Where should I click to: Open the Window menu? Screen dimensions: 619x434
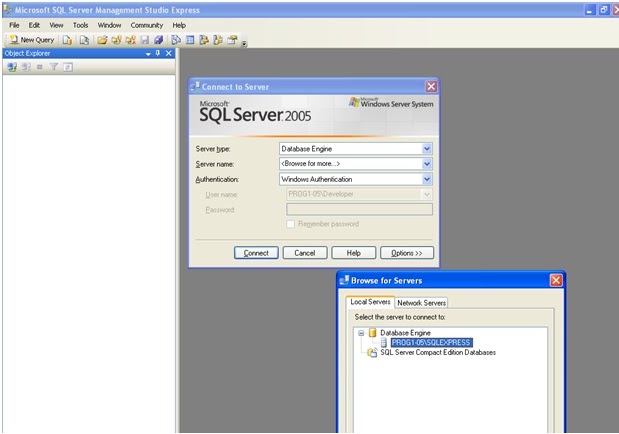click(x=109, y=25)
